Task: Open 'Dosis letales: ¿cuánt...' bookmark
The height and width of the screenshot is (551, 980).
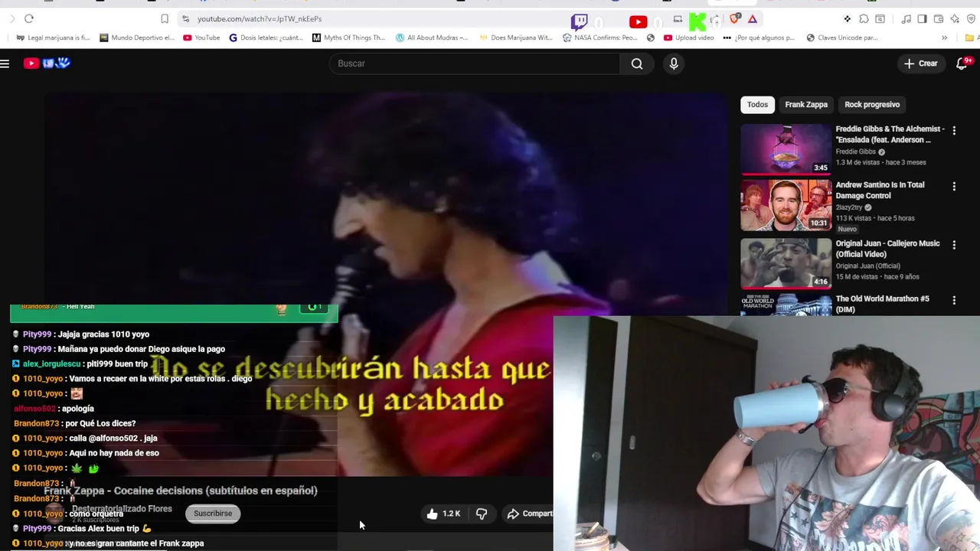Action: tap(266, 37)
